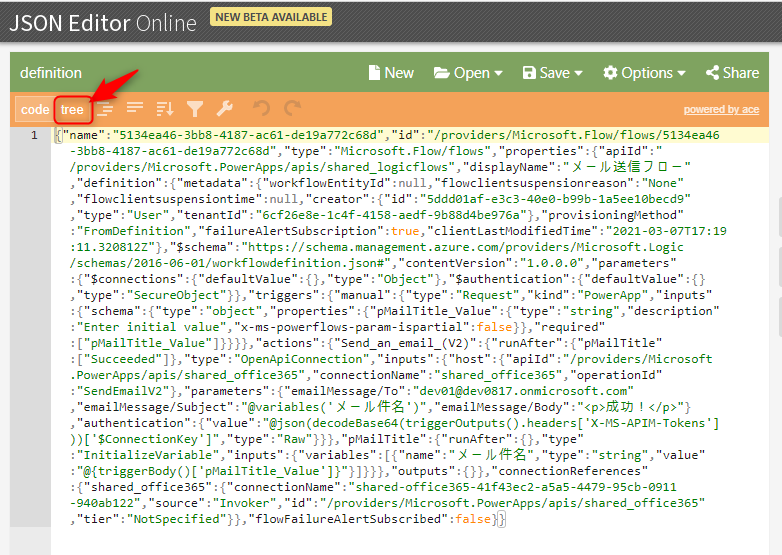Screen dimensions: 782x555
Task: Click the "clientLastModifiedTime" key in code
Action: pyautogui.click(x=516, y=231)
